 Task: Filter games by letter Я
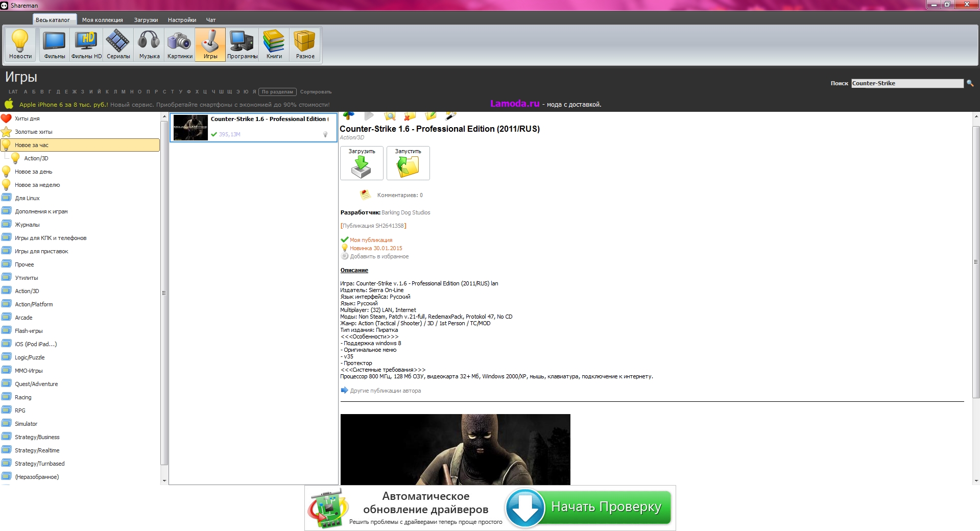(254, 92)
